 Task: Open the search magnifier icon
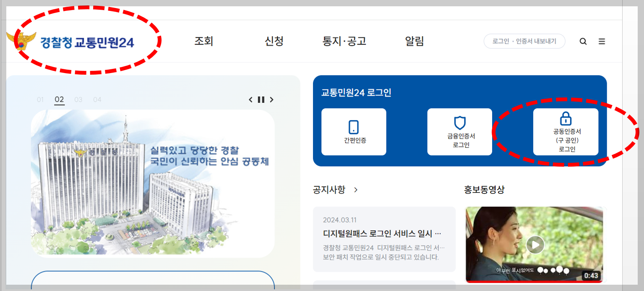(583, 42)
